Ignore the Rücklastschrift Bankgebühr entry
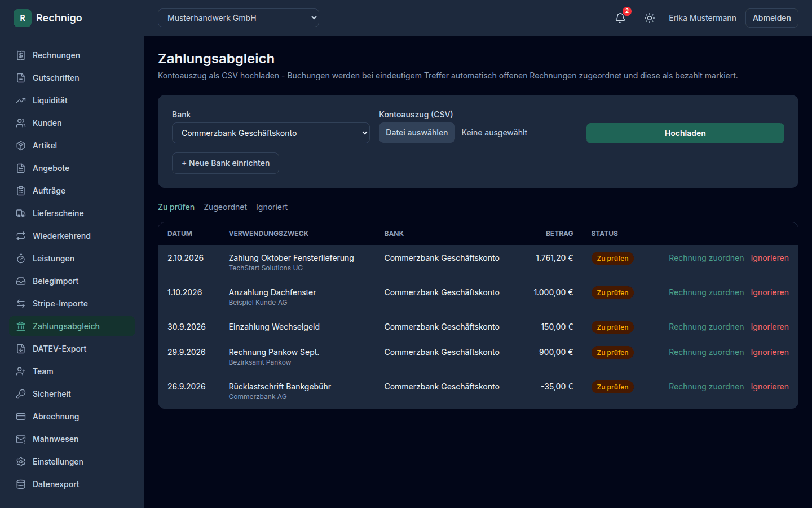 tap(770, 387)
